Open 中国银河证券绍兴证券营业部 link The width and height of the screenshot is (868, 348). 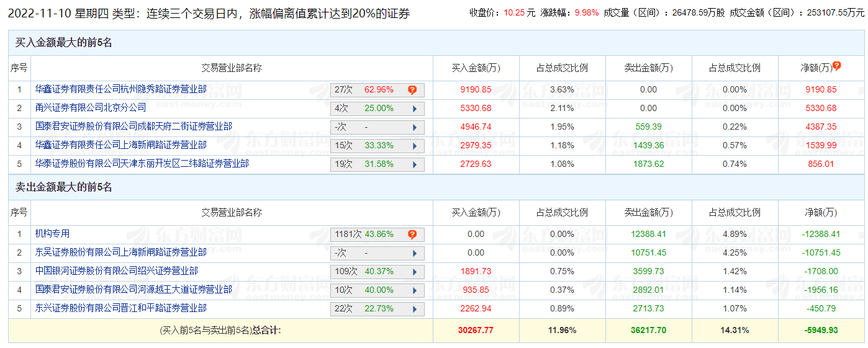tap(116, 271)
